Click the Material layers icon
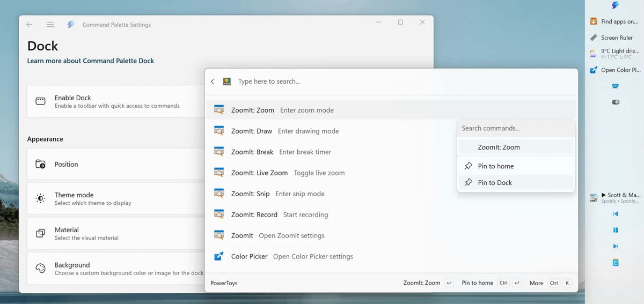The height and width of the screenshot is (304, 644). (x=40, y=233)
